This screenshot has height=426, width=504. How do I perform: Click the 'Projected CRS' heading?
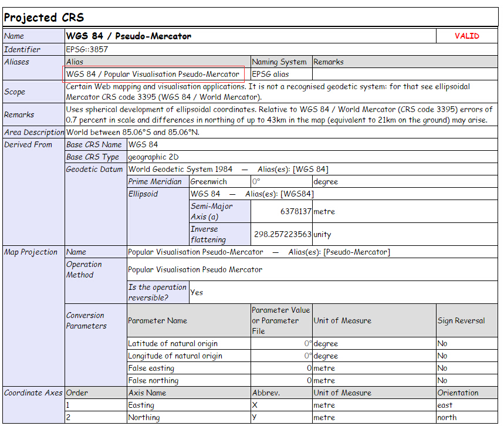(44, 18)
